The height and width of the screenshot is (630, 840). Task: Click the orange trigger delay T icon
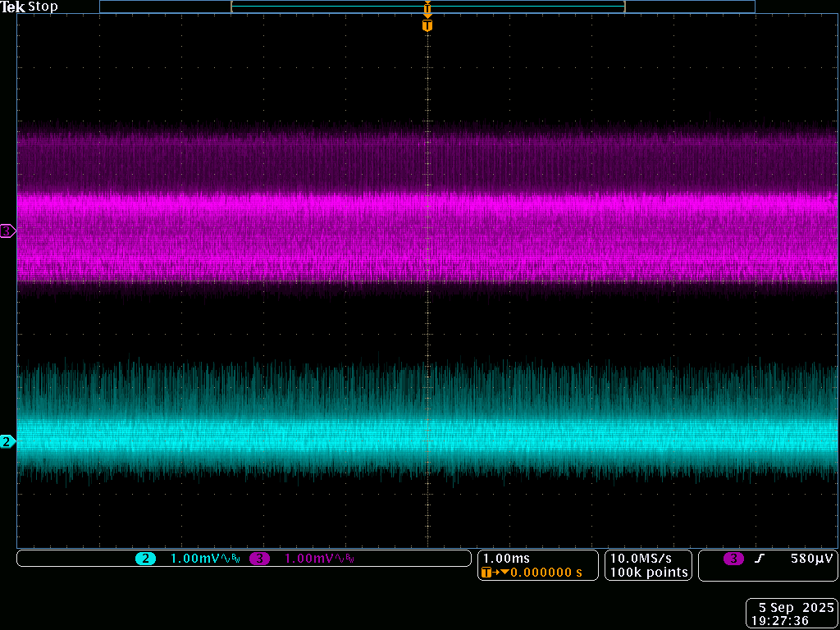487,572
